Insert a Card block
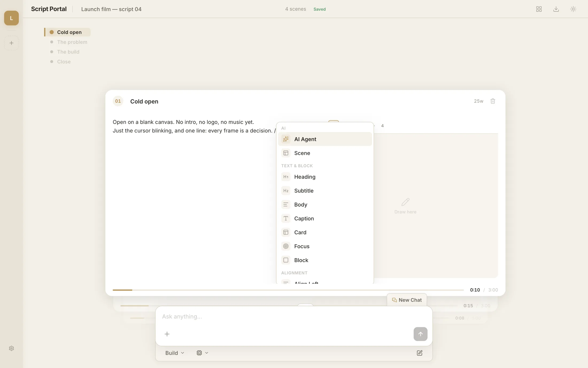The image size is (588, 368). point(325,232)
